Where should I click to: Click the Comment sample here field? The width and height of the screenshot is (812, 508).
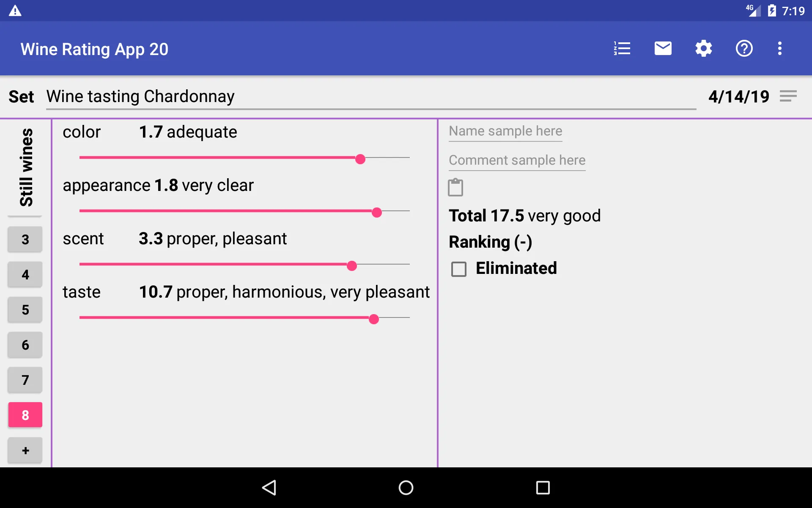[517, 160]
